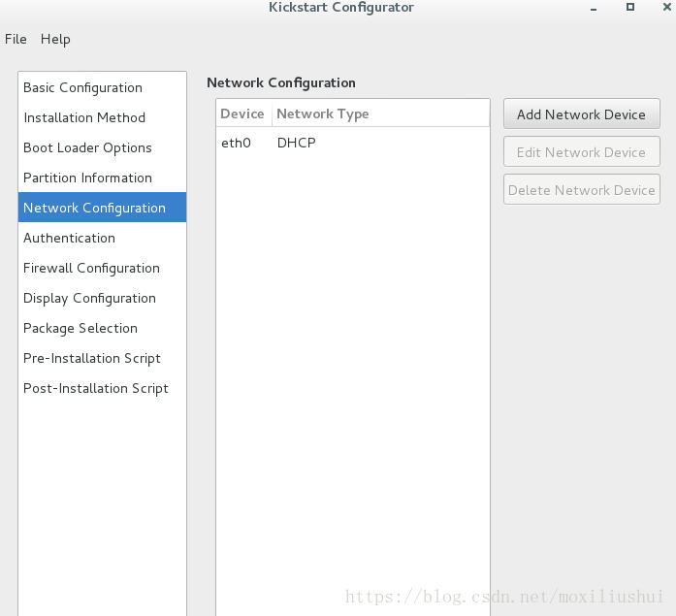Switch to Package Selection section
Image resolution: width=676 pixels, height=616 pixels.
click(102, 329)
